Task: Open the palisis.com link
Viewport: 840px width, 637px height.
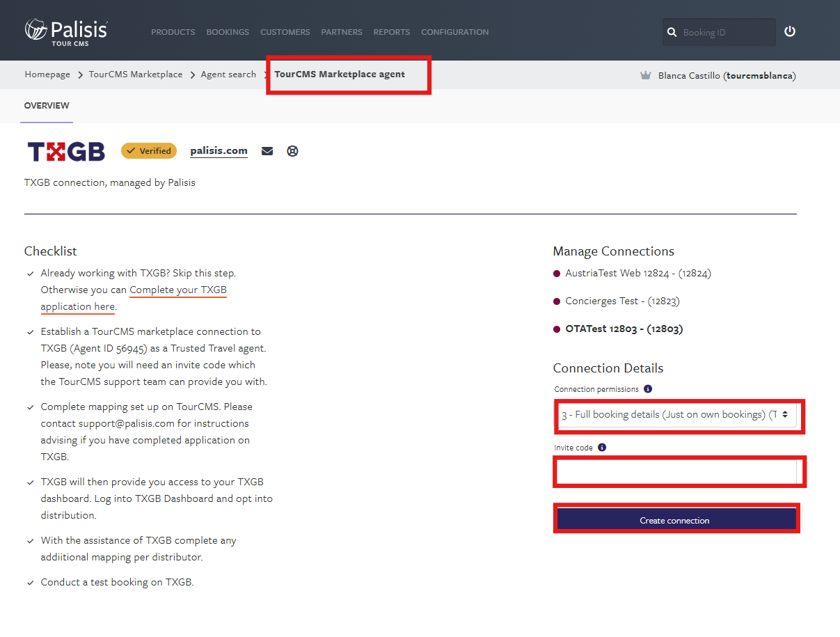Action: click(219, 150)
